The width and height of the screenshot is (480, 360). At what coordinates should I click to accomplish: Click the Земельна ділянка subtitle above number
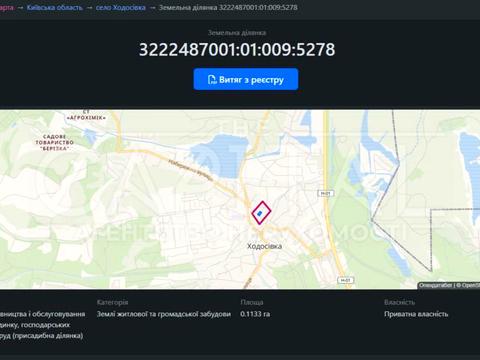237,33
